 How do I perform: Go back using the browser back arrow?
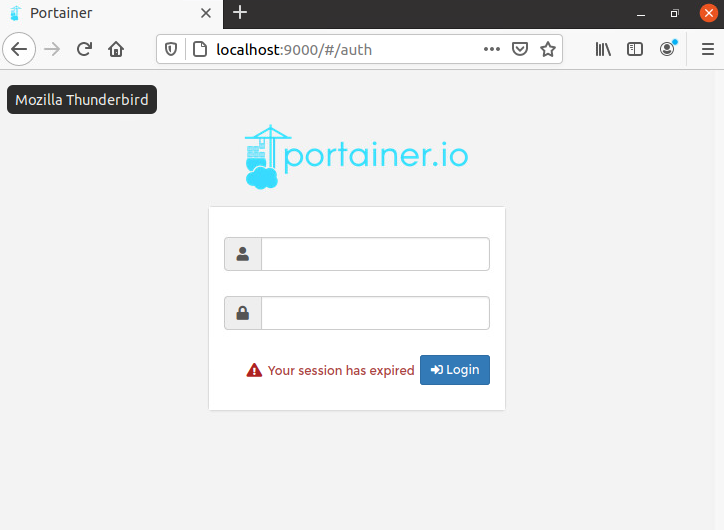pos(19,49)
